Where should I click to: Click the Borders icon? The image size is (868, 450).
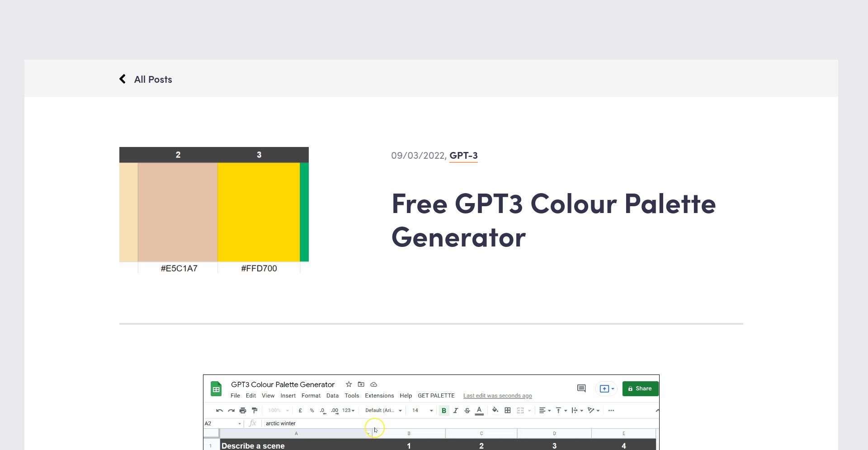click(508, 411)
